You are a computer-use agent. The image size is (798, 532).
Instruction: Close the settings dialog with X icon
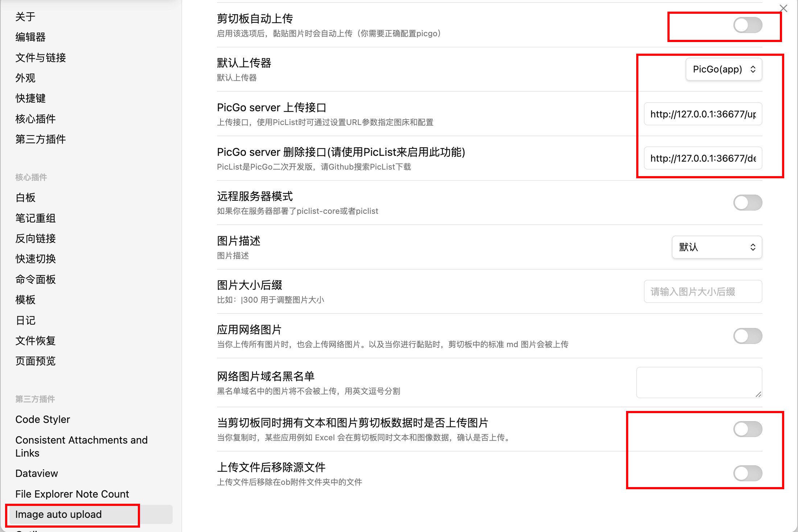coord(783,8)
